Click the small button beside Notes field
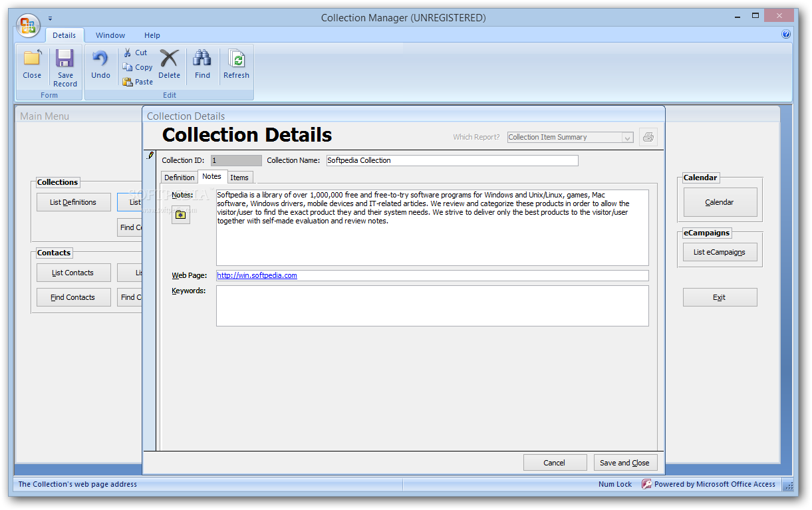 (x=180, y=215)
